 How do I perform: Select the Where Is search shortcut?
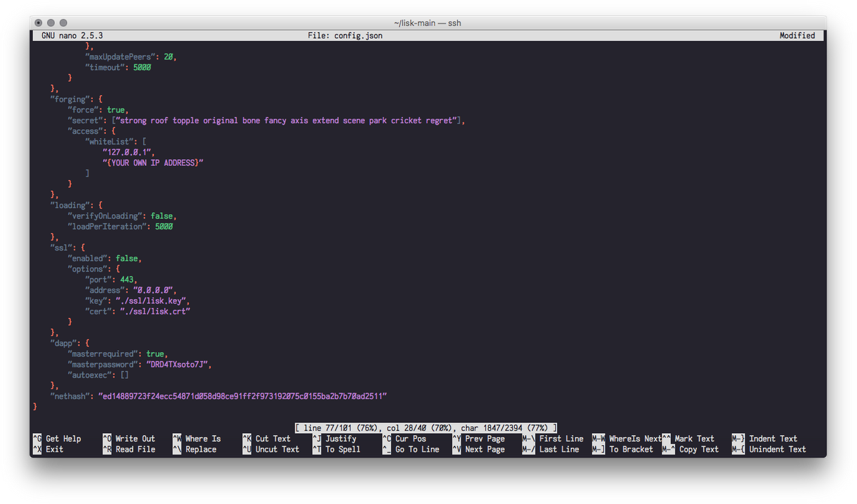[203, 439]
